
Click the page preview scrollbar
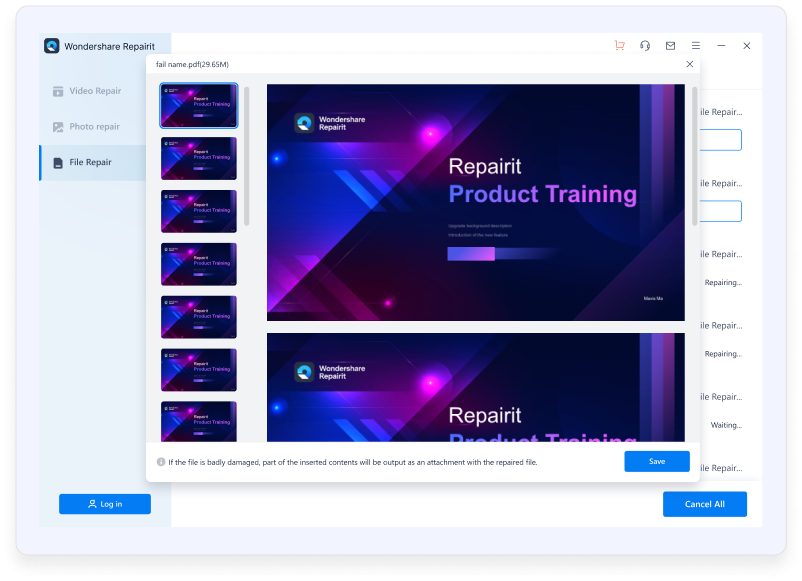tap(695, 156)
